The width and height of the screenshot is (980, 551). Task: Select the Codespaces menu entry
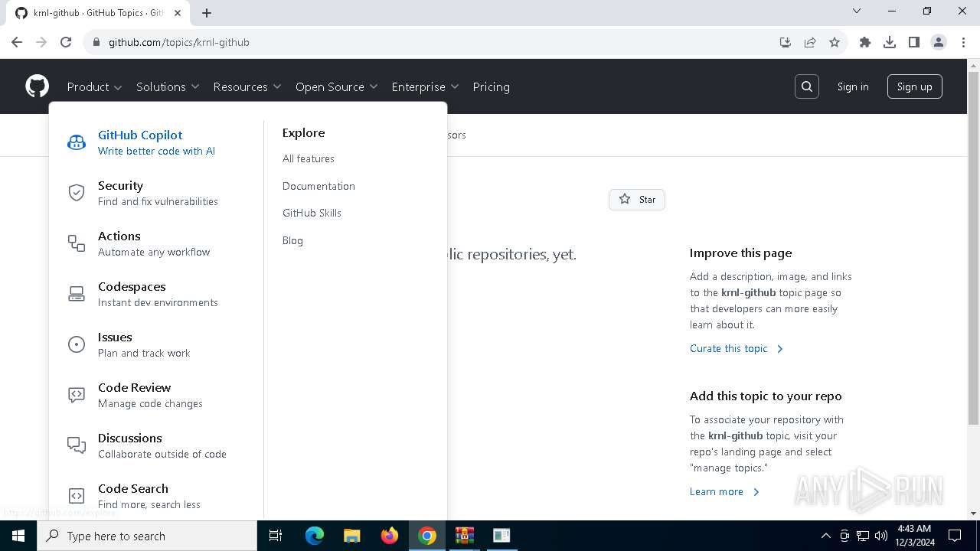156,294
